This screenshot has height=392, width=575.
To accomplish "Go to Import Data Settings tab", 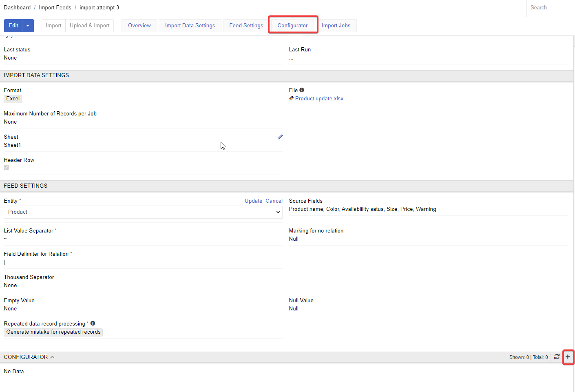I will click(x=190, y=26).
